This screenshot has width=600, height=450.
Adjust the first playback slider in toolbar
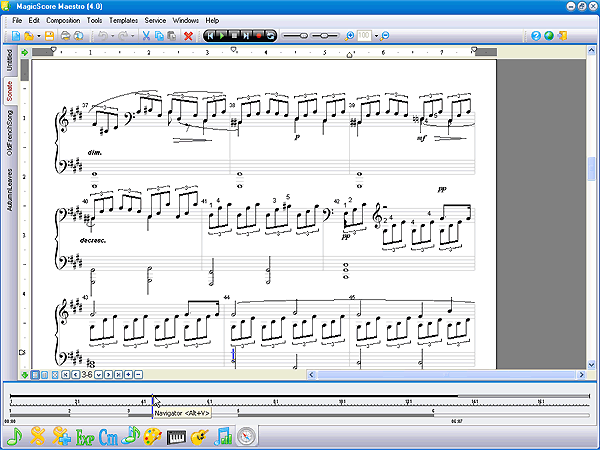pyautogui.click(x=295, y=36)
